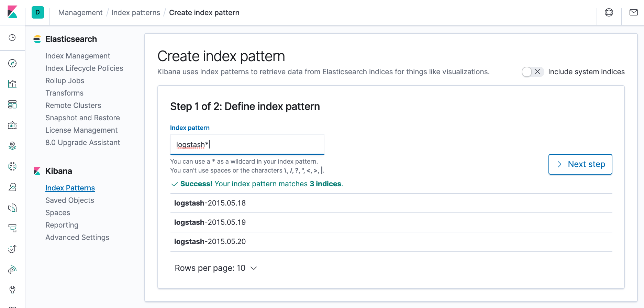Open License Management page
644x308 pixels.
pyautogui.click(x=81, y=130)
